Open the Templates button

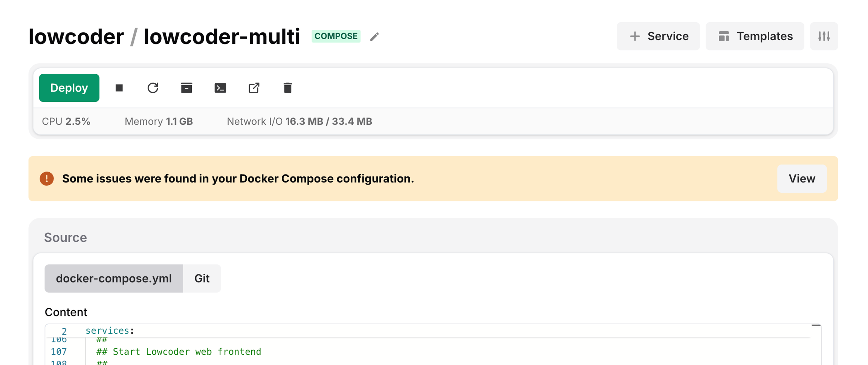click(755, 36)
